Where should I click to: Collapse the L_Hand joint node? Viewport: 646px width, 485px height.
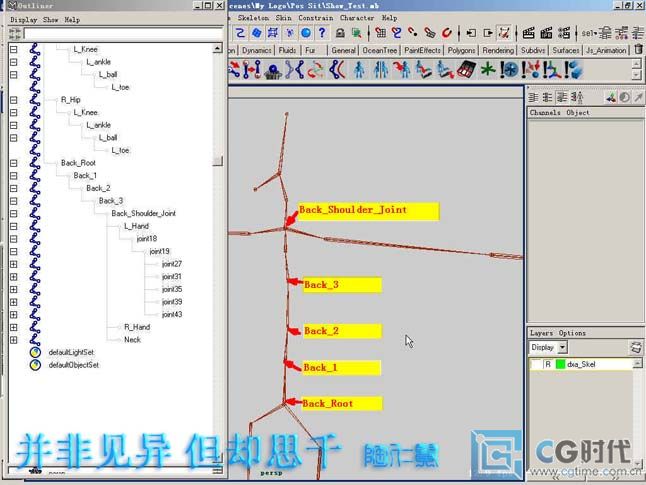14,226
